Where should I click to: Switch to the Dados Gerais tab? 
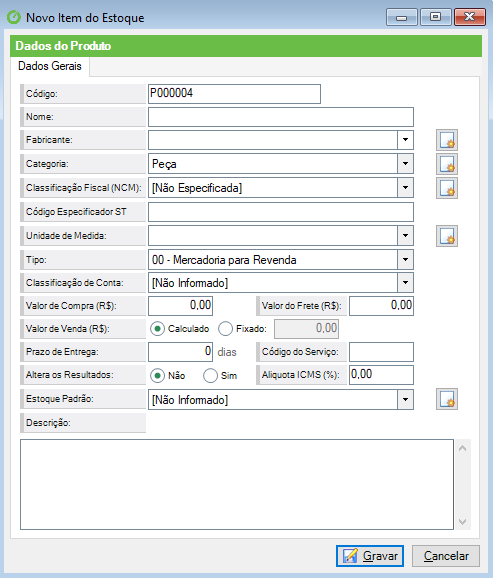click(x=50, y=66)
